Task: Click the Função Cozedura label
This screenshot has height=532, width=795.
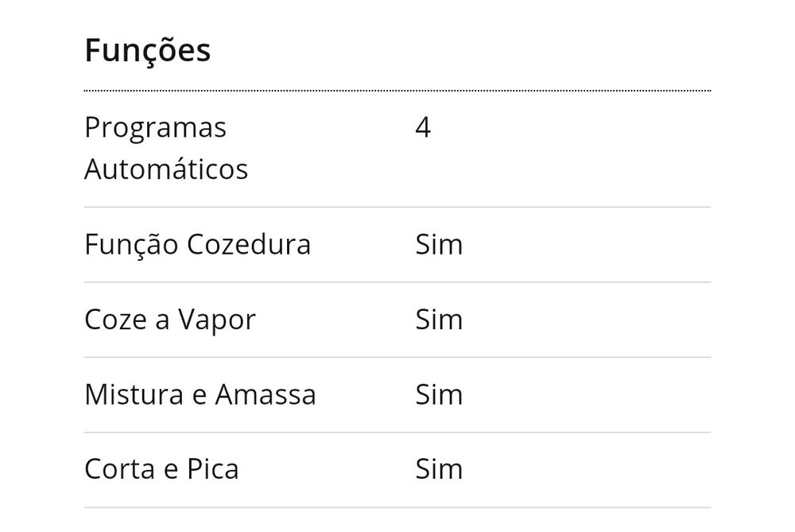Action: pyautogui.click(x=197, y=244)
